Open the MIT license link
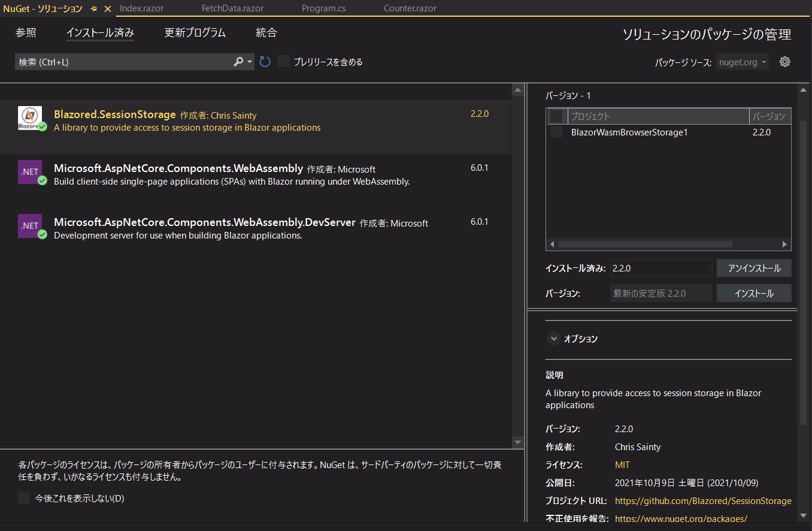The image size is (812, 531). 622,464
